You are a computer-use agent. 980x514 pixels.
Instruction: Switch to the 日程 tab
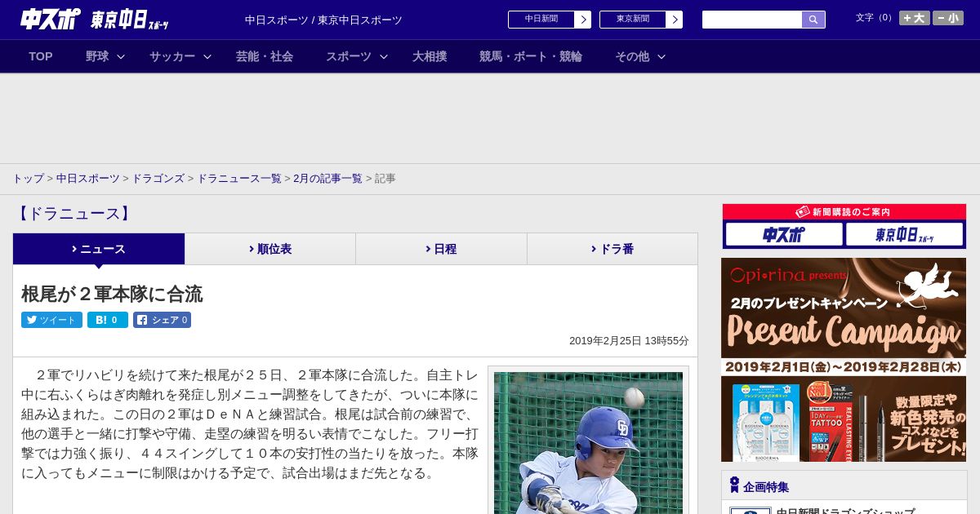(441, 249)
